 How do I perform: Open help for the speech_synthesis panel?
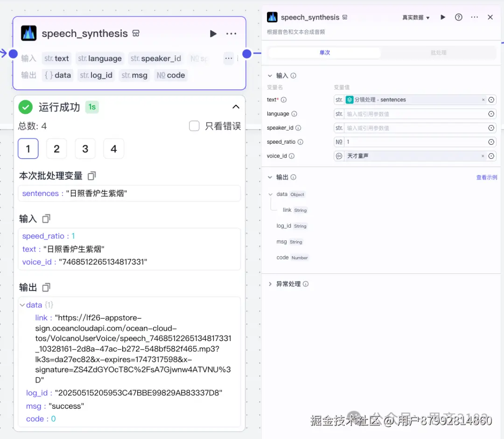(459, 17)
